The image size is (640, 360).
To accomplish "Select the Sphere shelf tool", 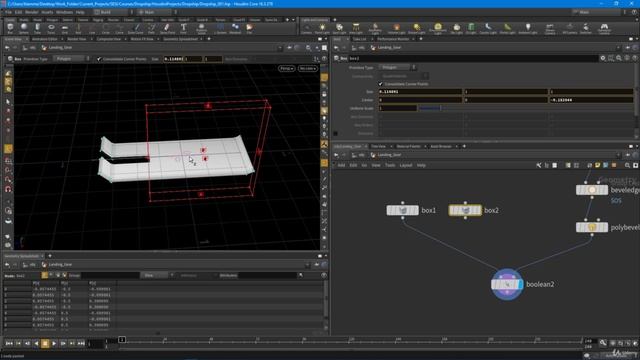I will coord(24,29).
